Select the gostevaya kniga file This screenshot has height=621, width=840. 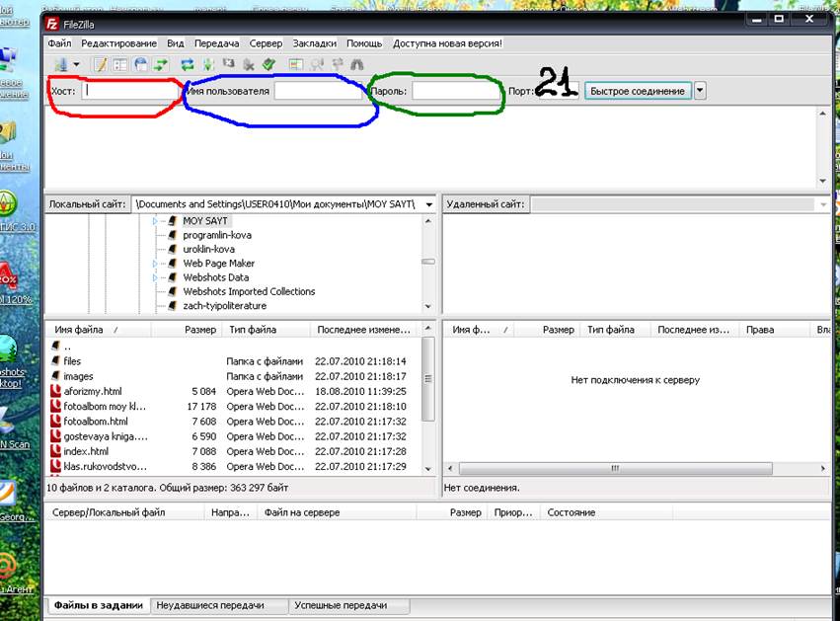234,436
